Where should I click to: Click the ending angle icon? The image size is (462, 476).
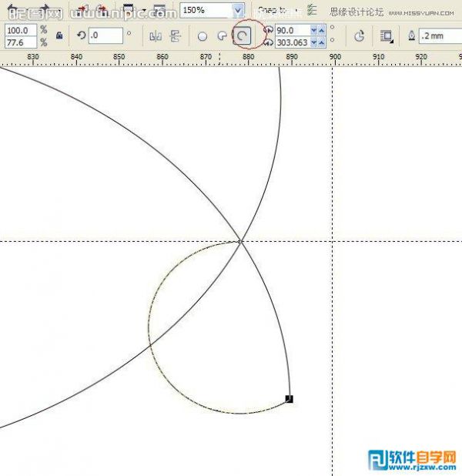[x=269, y=42]
